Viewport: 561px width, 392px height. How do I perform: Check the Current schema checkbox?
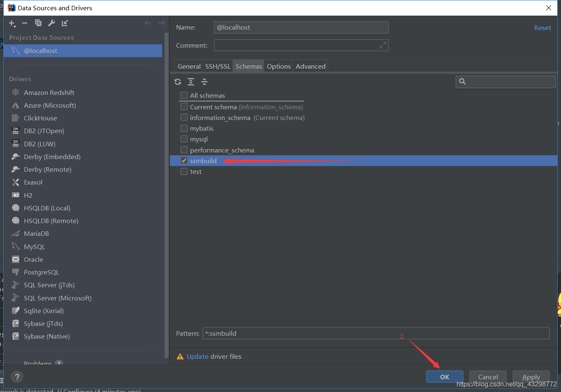click(x=184, y=107)
